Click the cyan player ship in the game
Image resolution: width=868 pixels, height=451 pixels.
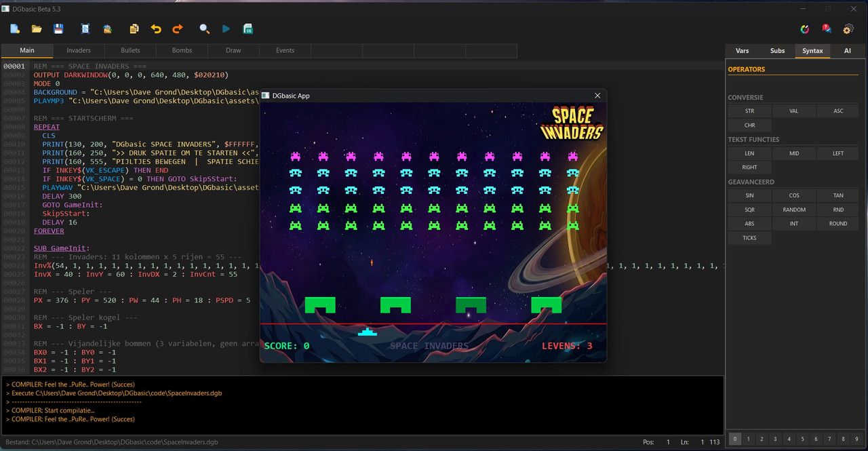(367, 332)
